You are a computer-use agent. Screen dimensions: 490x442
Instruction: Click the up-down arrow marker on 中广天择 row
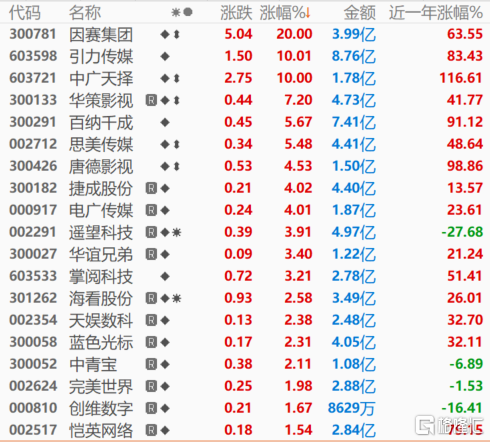pos(177,78)
